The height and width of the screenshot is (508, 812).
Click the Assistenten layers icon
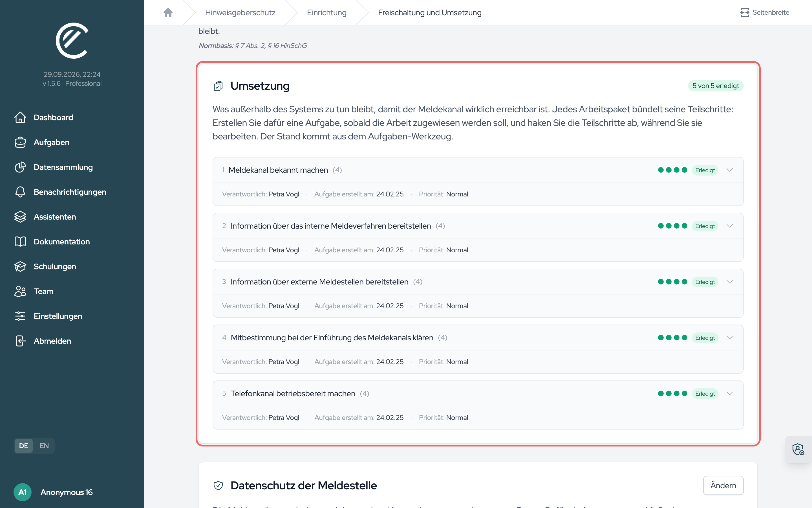(x=20, y=217)
